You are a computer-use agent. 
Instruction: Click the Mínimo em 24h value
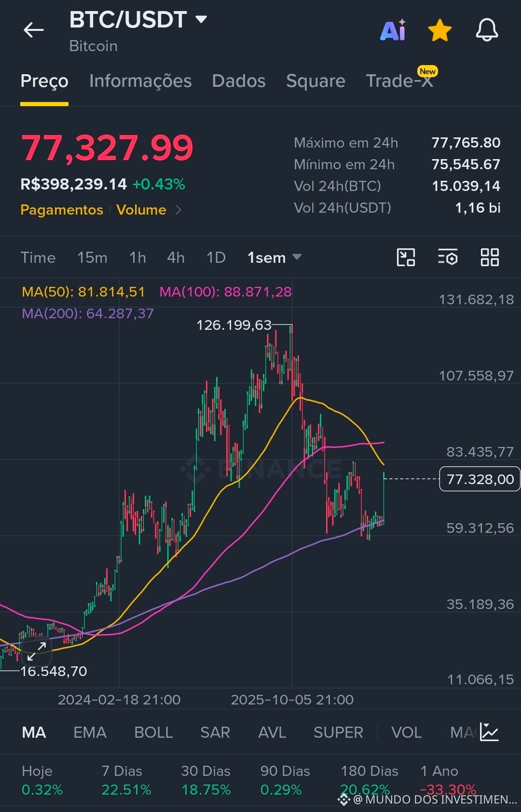pyautogui.click(x=466, y=164)
